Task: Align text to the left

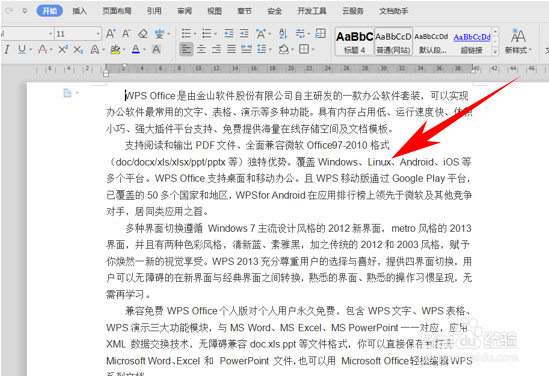Action: pyautogui.click(x=186, y=49)
